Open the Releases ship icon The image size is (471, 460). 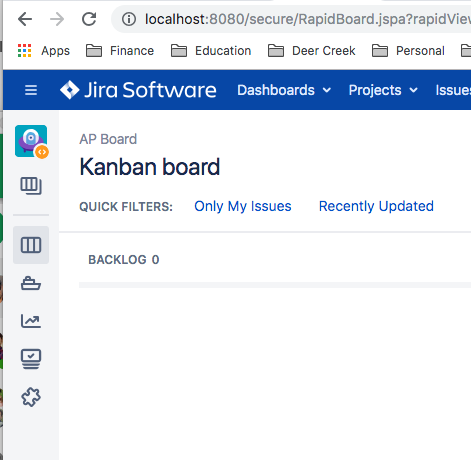pyautogui.click(x=31, y=283)
